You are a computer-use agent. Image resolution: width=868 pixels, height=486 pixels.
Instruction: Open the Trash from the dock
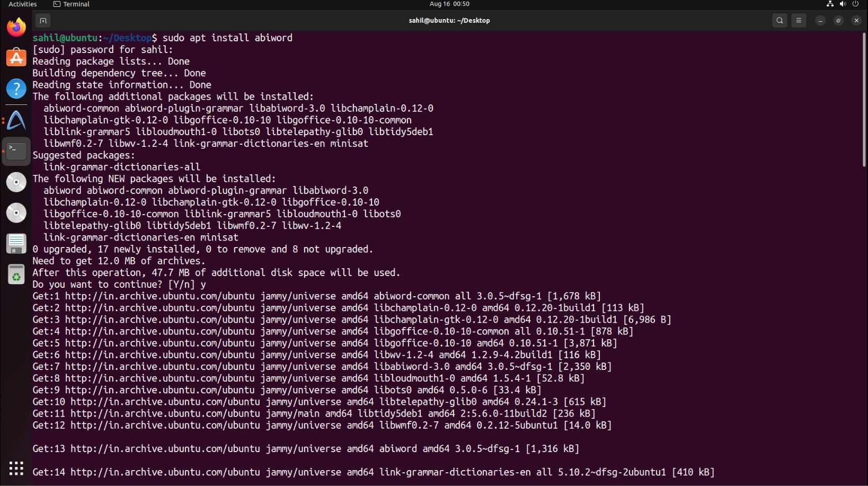click(x=16, y=275)
